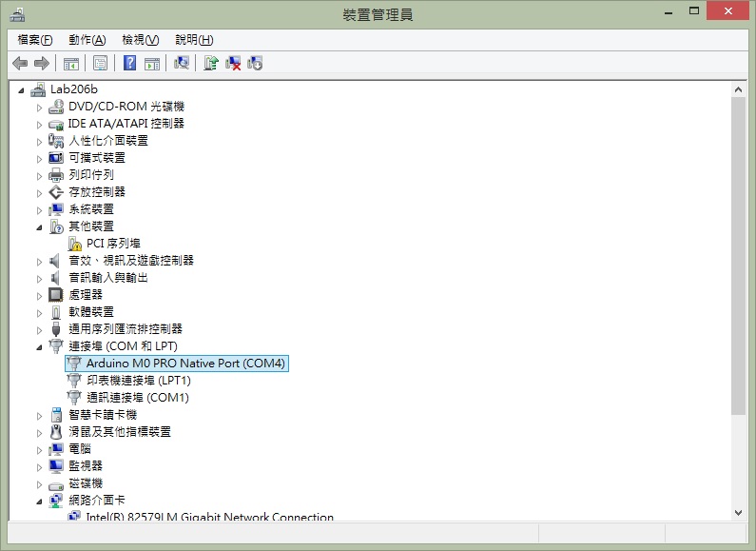Click the Device Manager title bar icon

click(x=17, y=15)
